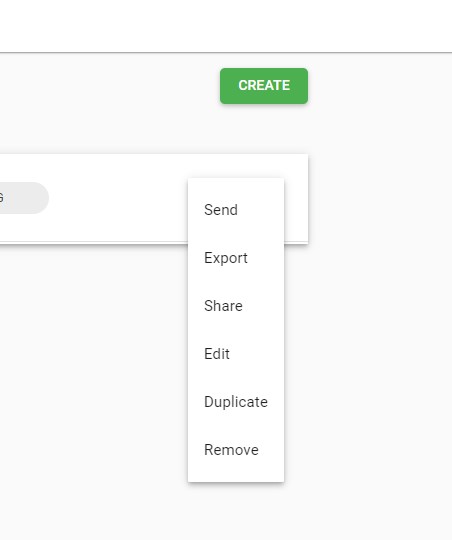Choose Send from the context menu
This screenshot has width=452, height=540.
236,210
